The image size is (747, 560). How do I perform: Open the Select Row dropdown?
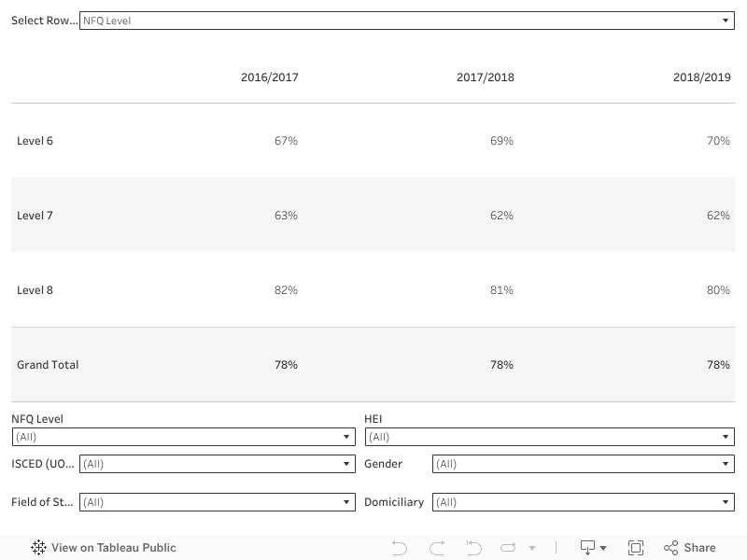(x=407, y=21)
